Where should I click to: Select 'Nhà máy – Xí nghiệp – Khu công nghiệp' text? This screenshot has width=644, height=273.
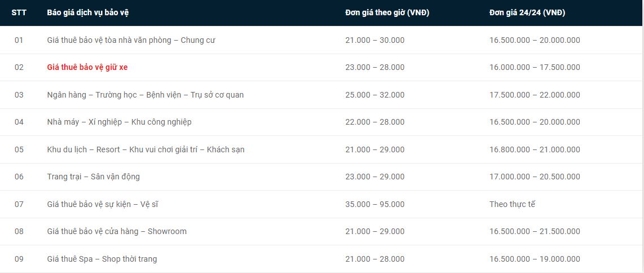coord(119,122)
